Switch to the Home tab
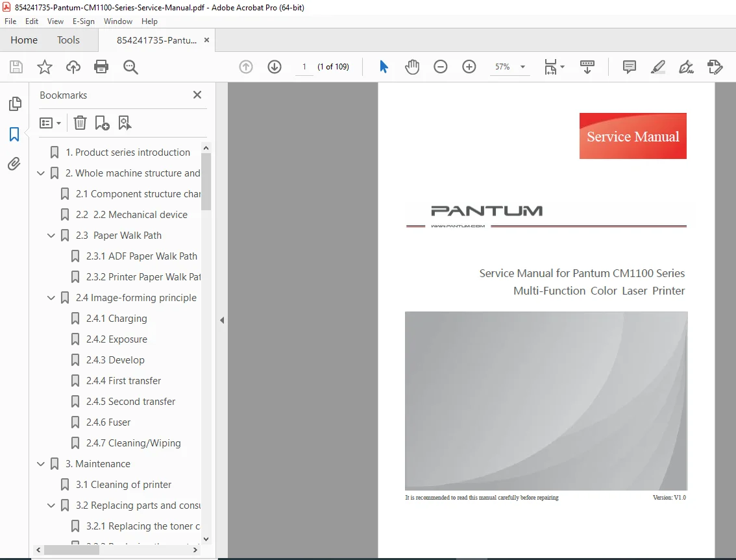736x560 pixels. (x=24, y=40)
